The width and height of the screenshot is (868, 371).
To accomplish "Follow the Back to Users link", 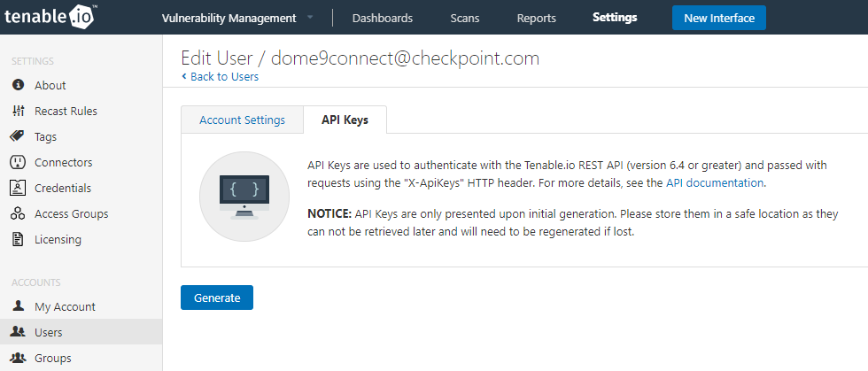I will (x=224, y=76).
